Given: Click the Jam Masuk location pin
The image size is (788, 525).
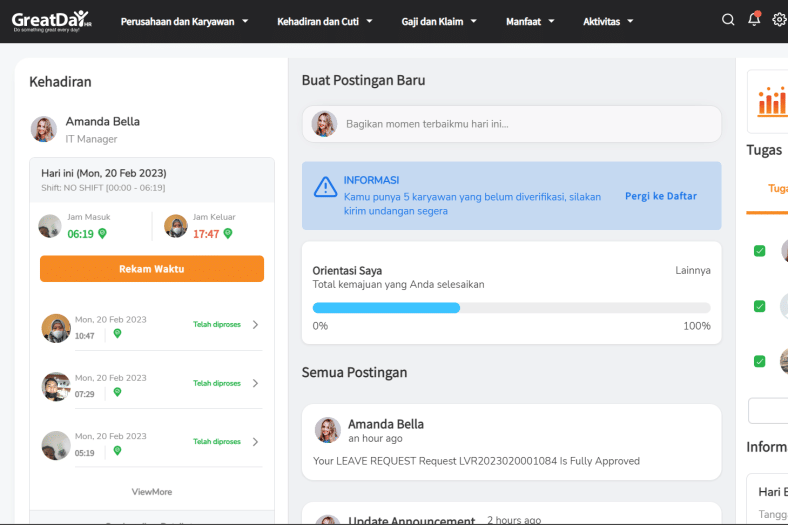Looking at the screenshot, I should (102, 234).
